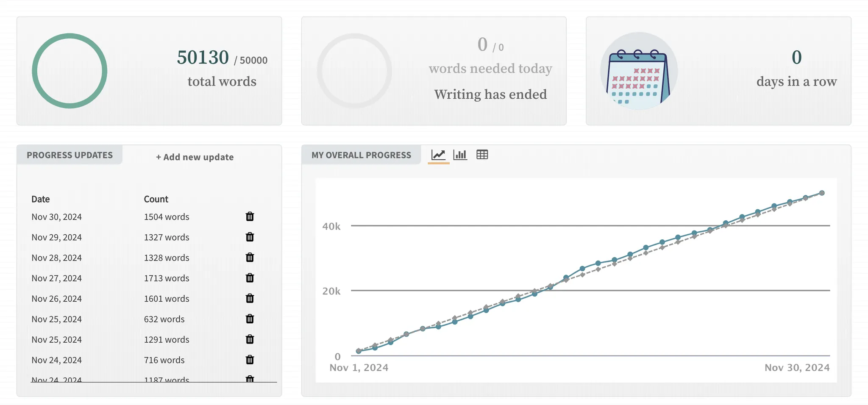Click the first data point on Nov 1

[x=359, y=351]
